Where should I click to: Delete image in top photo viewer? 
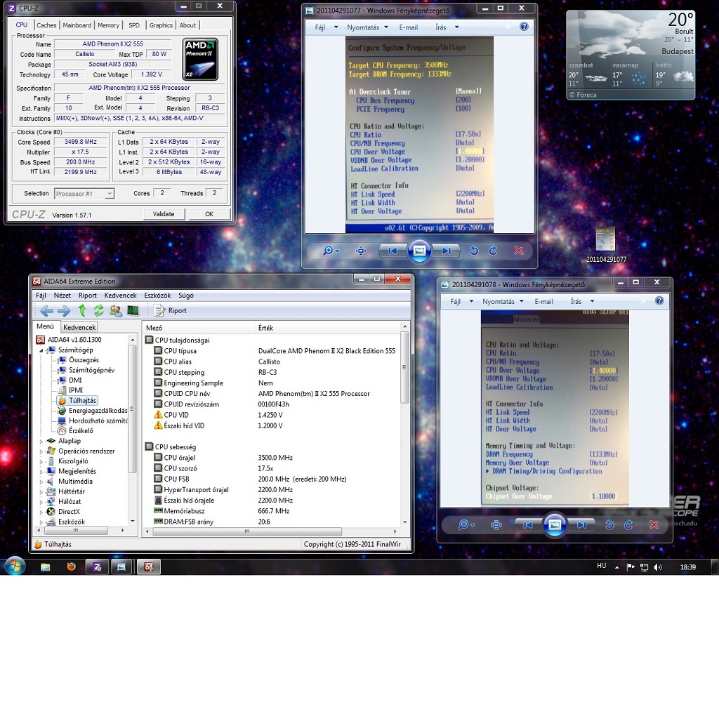coord(519,251)
